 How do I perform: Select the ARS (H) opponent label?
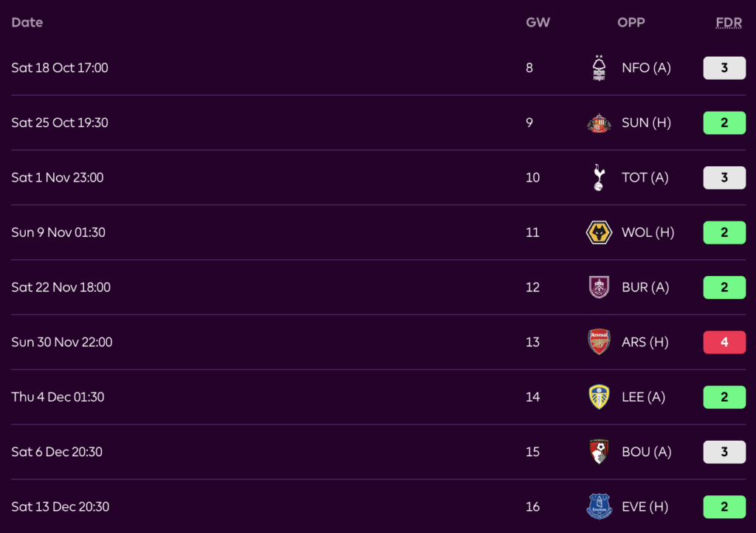pyautogui.click(x=646, y=342)
